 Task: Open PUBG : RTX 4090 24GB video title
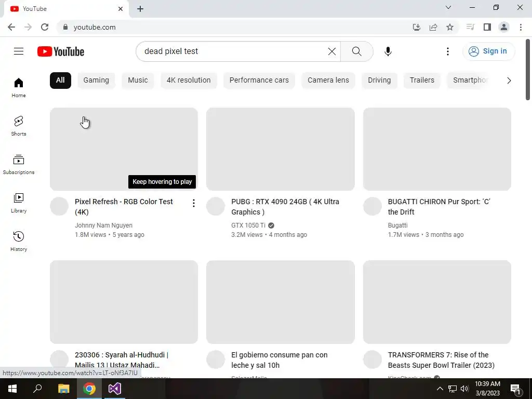[x=285, y=207]
